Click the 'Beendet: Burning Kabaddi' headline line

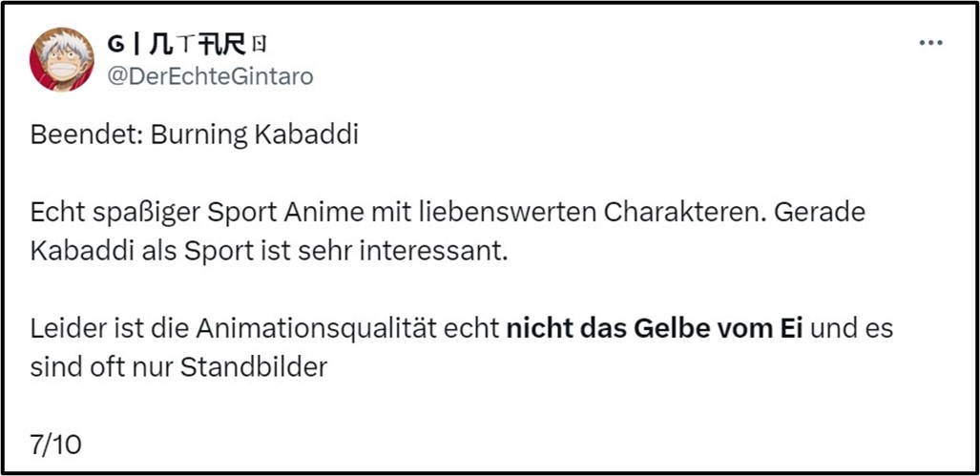(x=194, y=135)
